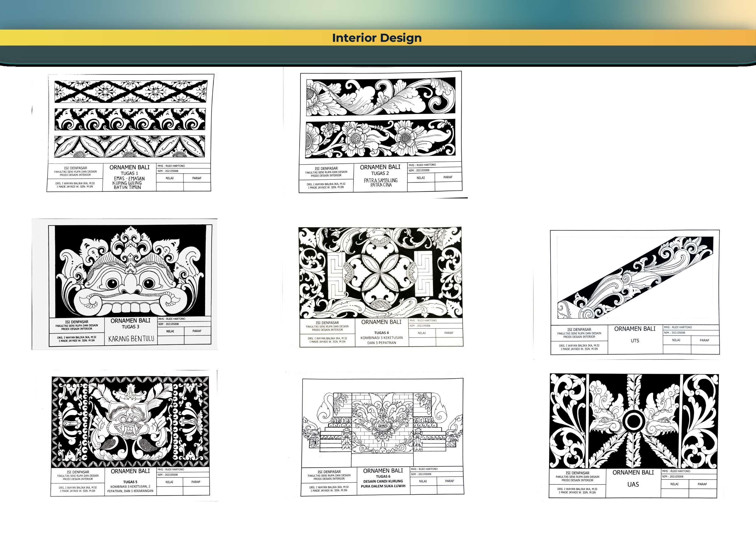Click the PARAF box on Tugas 5 sheet
Image resolution: width=756 pixels, height=535 pixels.
(196, 482)
